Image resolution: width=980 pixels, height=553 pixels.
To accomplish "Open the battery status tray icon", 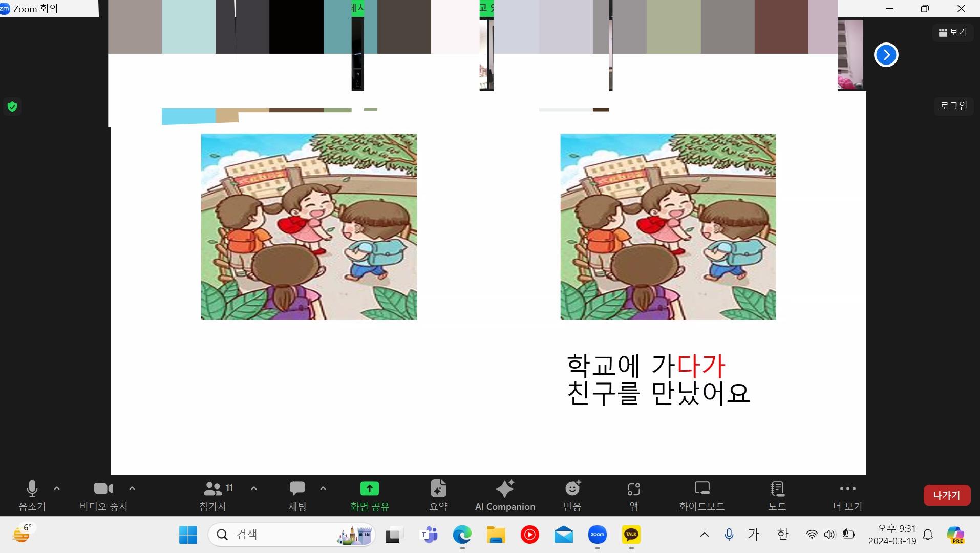I will 848,535.
